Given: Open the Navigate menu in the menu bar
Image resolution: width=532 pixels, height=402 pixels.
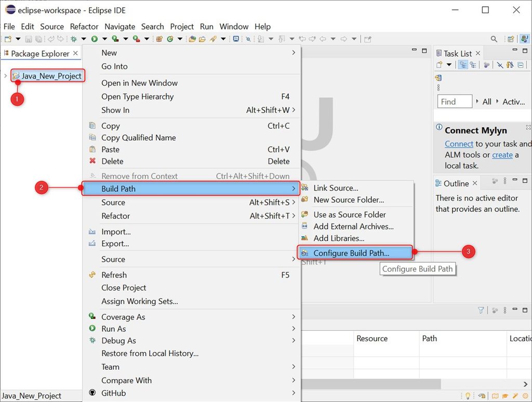Looking at the screenshot, I should click(x=120, y=26).
